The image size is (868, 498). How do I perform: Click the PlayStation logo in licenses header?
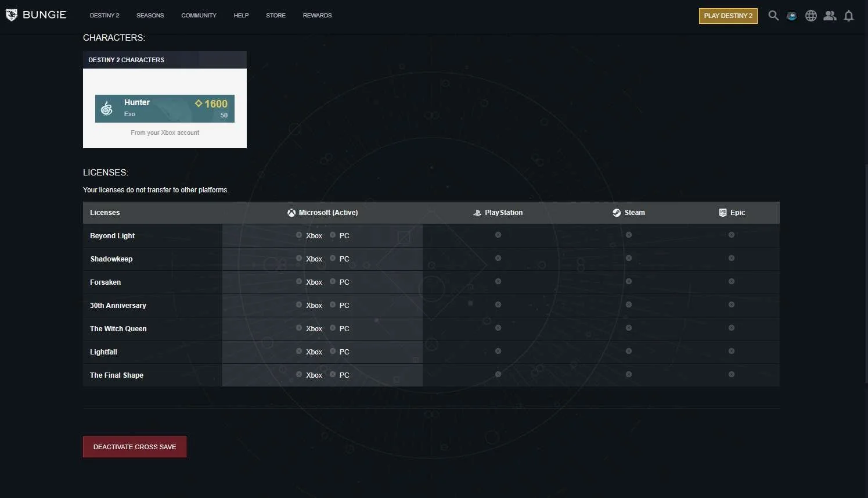coord(477,213)
